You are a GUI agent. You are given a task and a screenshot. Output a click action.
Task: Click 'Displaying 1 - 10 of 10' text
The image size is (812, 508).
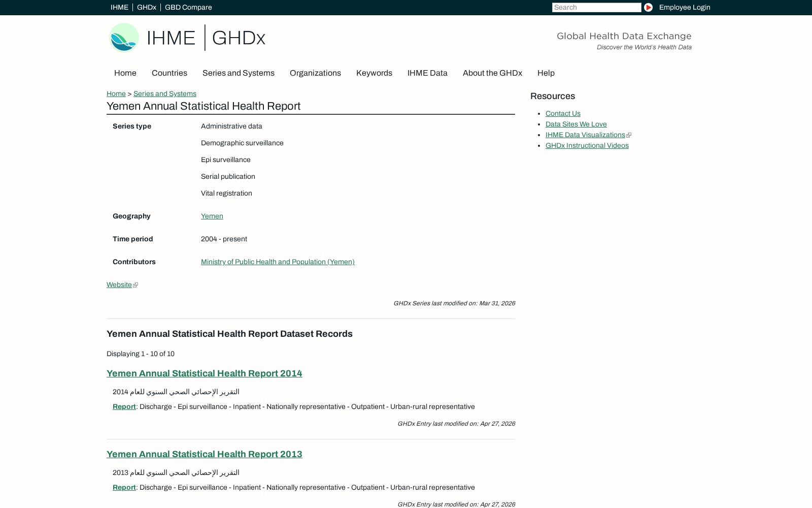(141, 354)
